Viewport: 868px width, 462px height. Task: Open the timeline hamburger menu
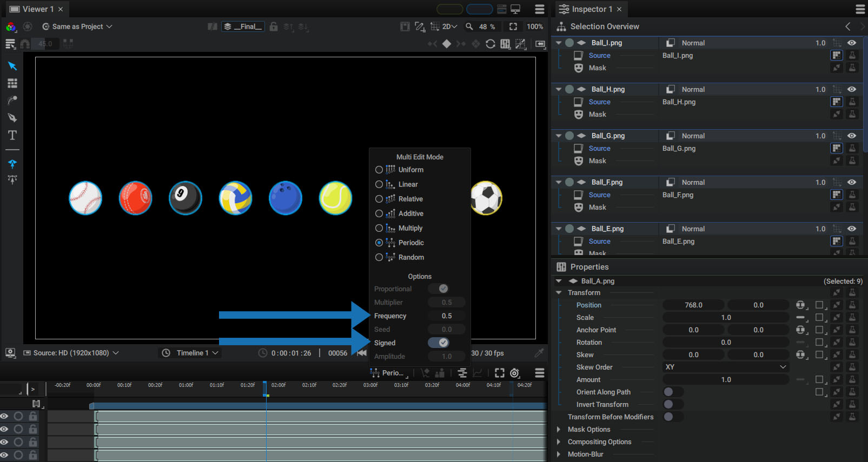[x=540, y=373]
